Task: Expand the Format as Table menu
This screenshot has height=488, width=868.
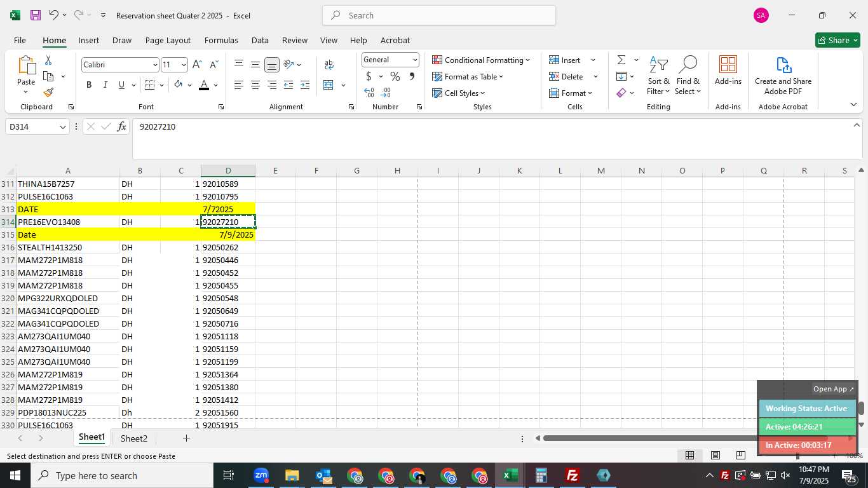Action: click(x=468, y=76)
